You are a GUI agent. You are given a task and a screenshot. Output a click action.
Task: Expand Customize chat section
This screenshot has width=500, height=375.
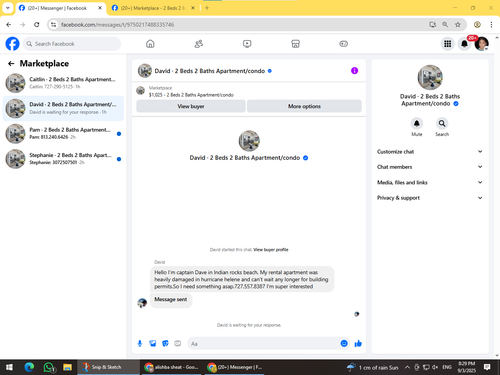pos(430,152)
